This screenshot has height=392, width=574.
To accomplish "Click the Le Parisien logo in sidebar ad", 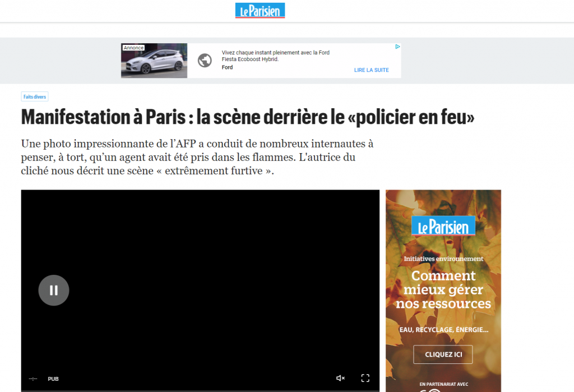I will point(443,226).
